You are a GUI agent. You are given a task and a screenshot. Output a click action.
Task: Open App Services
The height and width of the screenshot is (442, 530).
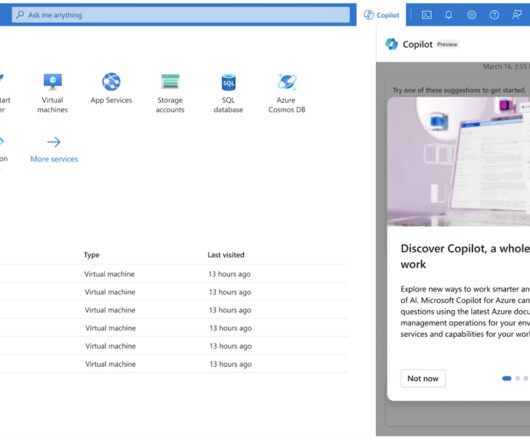111,88
